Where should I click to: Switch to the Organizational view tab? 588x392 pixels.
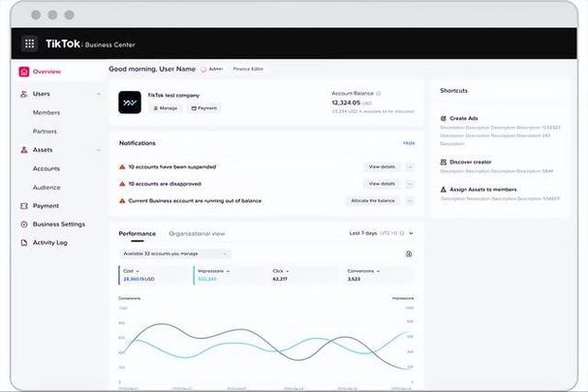[x=197, y=234]
